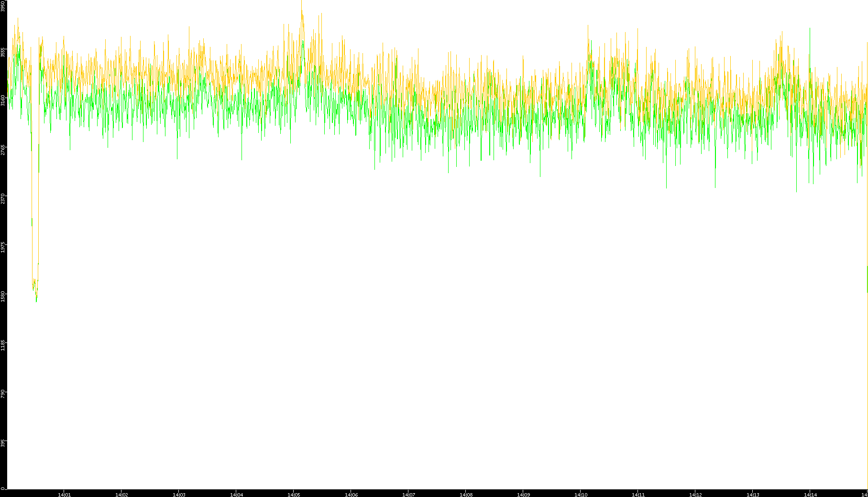Click the 790 value axis label
This screenshot has width=868, height=497.
(3, 394)
